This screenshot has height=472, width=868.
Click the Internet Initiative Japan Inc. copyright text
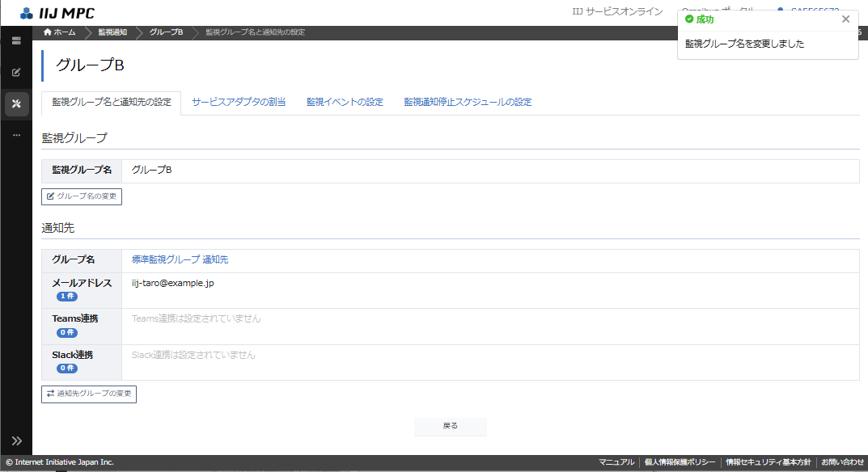point(60,462)
